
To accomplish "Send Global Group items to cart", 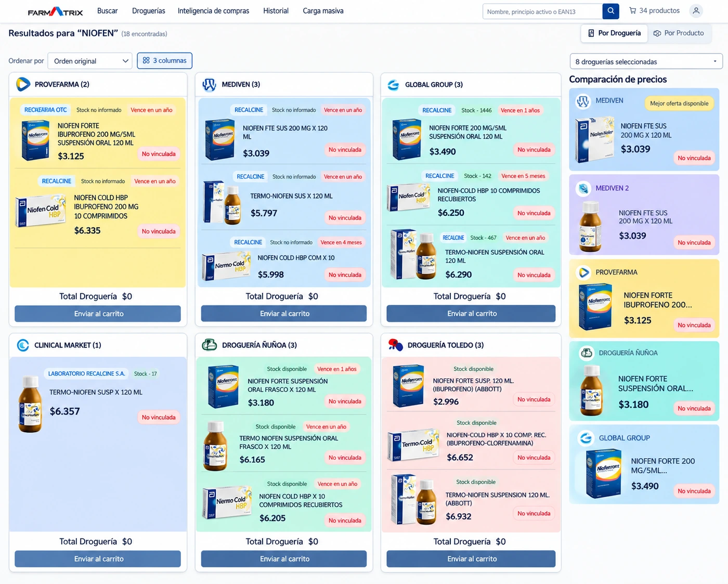I will coord(471,314).
